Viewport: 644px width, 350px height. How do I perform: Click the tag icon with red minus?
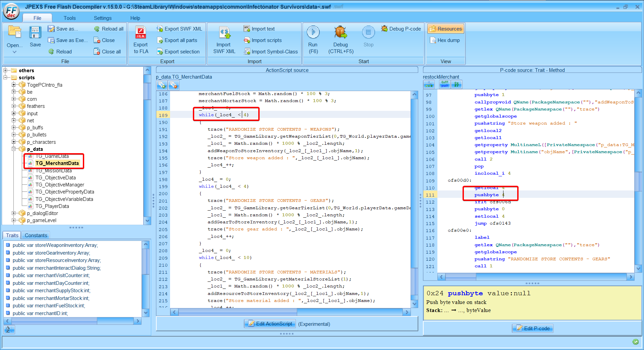pyautogui.click(x=173, y=85)
